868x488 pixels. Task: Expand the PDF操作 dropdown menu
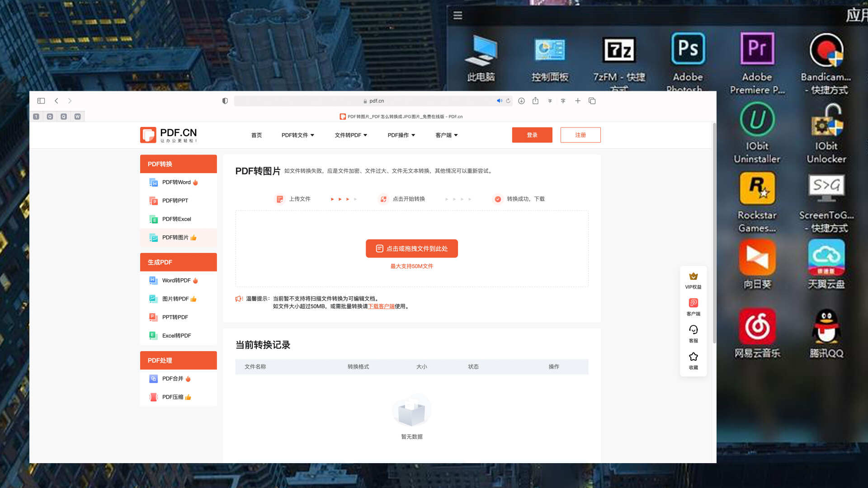[x=401, y=135]
